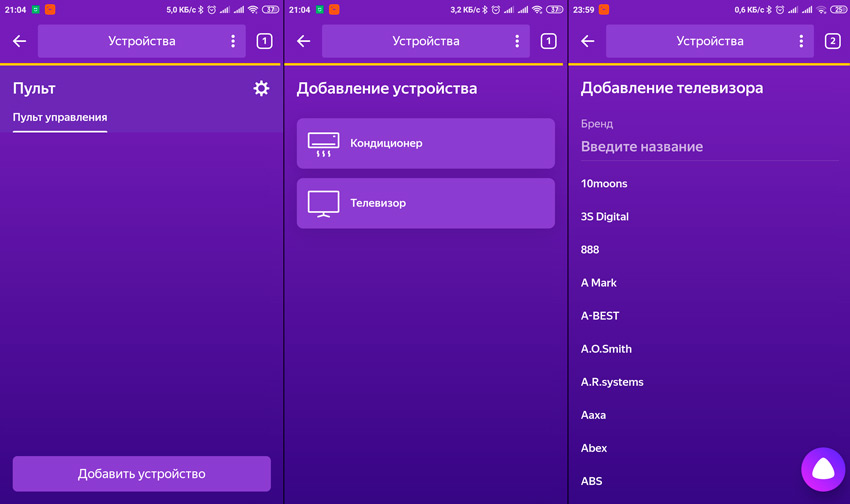This screenshot has width=850, height=504.
Task: Choose Телевизор device type
Action: (x=426, y=203)
